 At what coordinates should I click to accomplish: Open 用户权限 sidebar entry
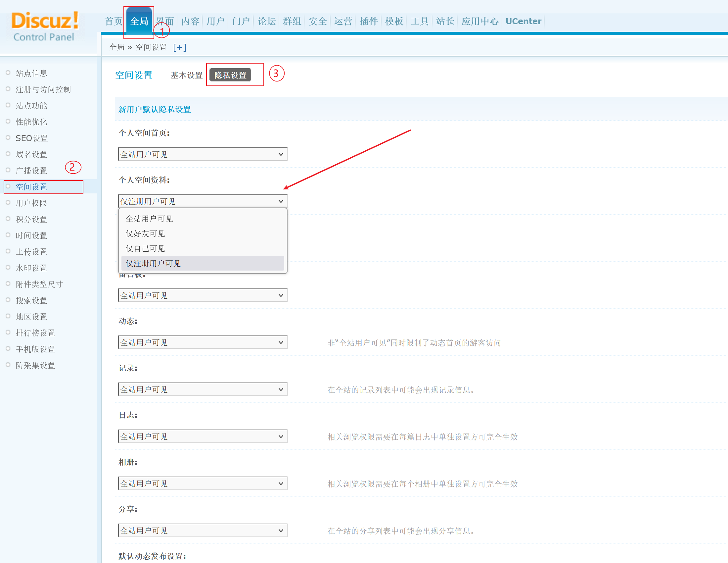click(31, 203)
